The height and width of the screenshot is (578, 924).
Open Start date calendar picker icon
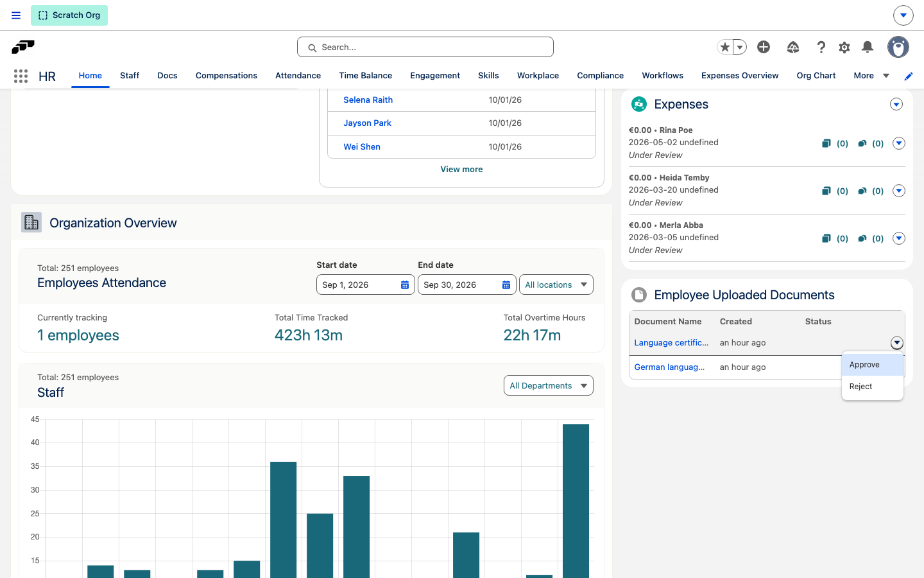click(x=405, y=285)
